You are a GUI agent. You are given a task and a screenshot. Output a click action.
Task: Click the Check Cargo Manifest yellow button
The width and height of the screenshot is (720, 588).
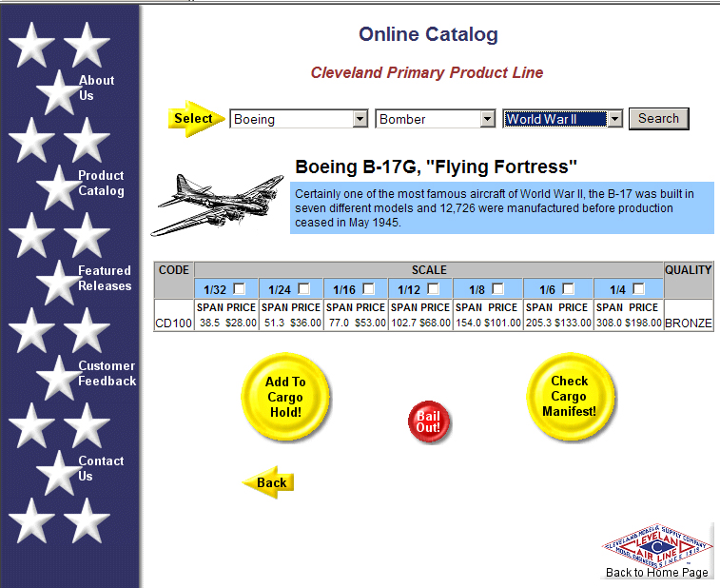[570, 396]
